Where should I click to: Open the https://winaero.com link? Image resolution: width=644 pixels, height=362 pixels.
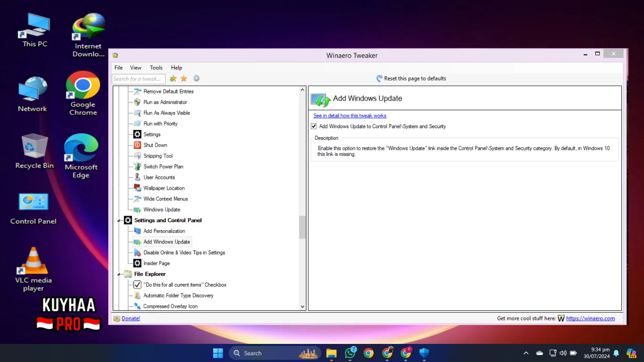(591, 318)
